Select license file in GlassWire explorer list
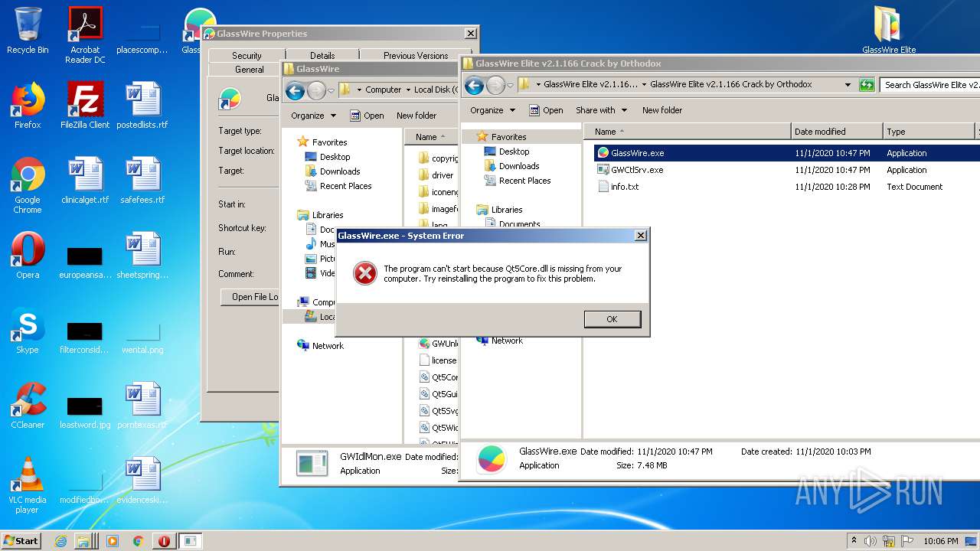 click(x=444, y=360)
